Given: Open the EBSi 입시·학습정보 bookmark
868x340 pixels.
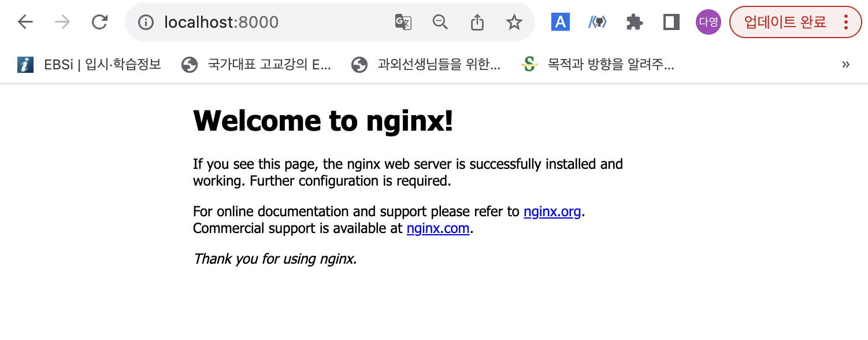Looking at the screenshot, I should tap(90, 64).
